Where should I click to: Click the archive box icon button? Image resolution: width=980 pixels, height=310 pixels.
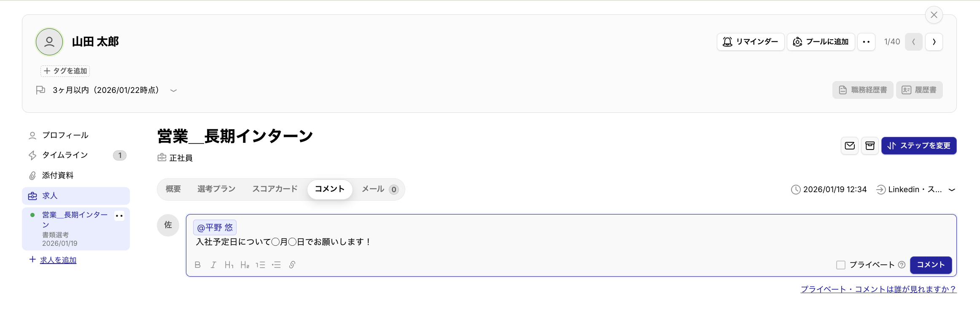click(x=870, y=146)
